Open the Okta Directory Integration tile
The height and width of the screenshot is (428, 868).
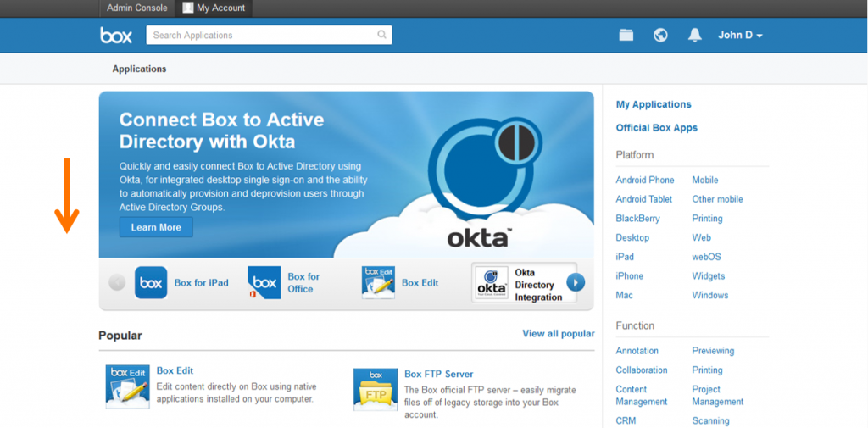pyautogui.click(x=524, y=283)
